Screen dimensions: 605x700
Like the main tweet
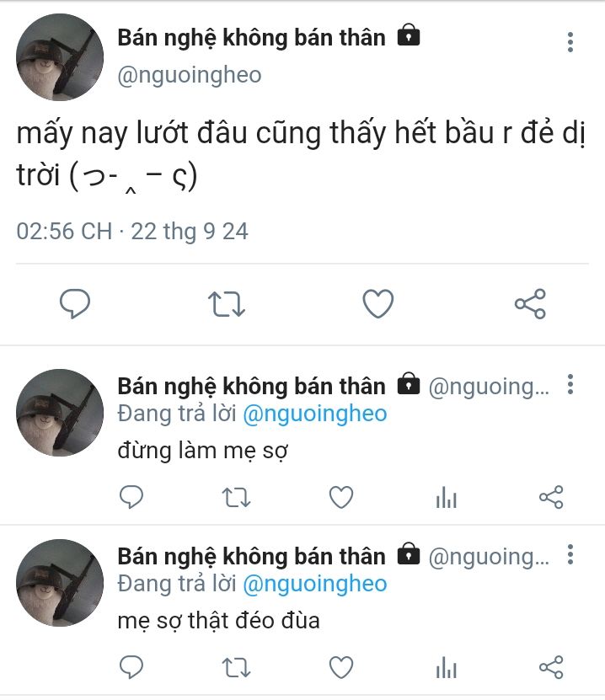(378, 303)
